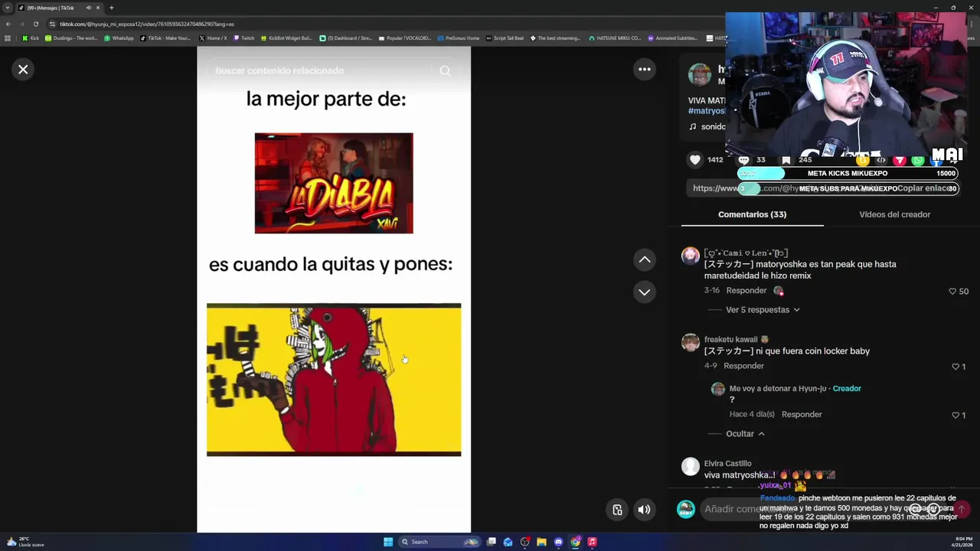Like the Cami Len comment with 50 likes
980x551 pixels.
click(x=953, y=292)
